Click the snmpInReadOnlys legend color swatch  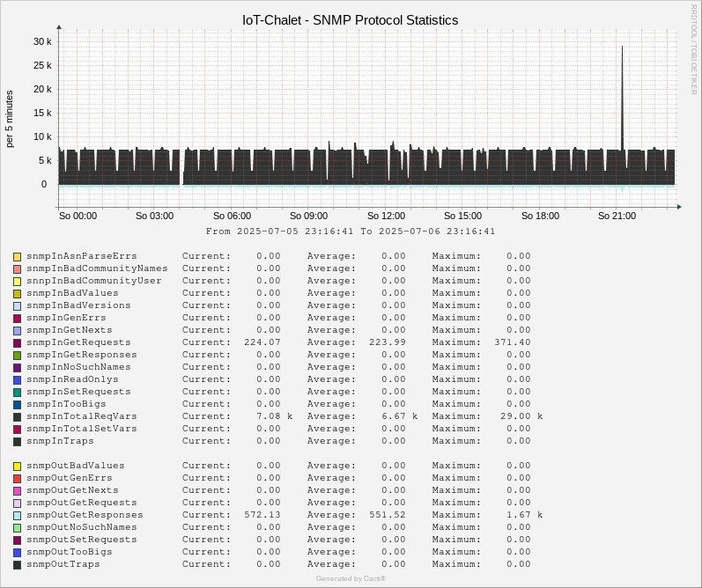[17, 380]
